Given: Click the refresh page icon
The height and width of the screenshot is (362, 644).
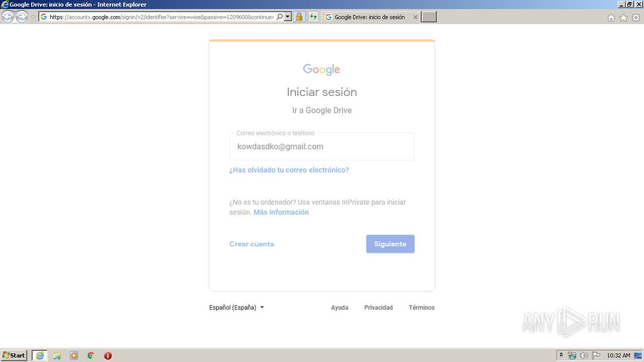Looking at the screenshot, I should pos(313,17).
